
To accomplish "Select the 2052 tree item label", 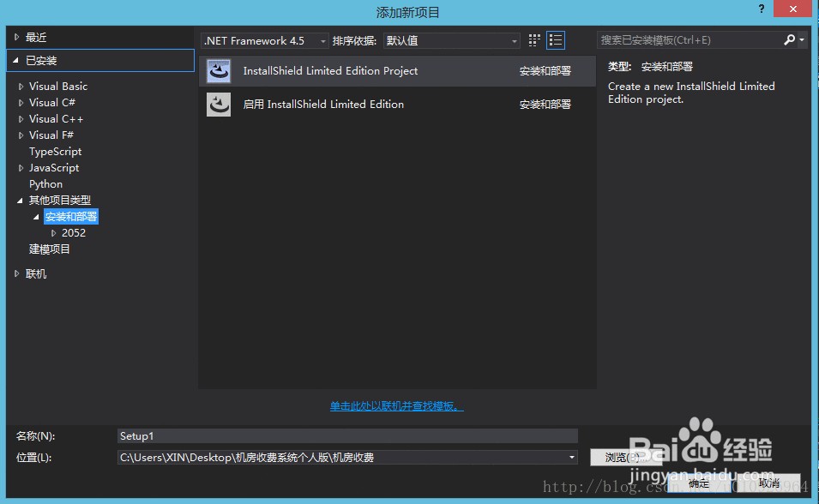I will [74, 233].
